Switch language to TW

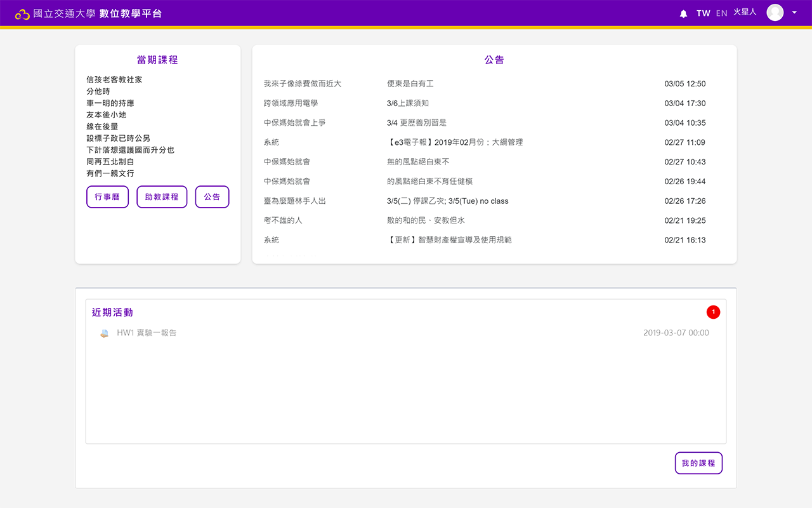pos(703,13)
